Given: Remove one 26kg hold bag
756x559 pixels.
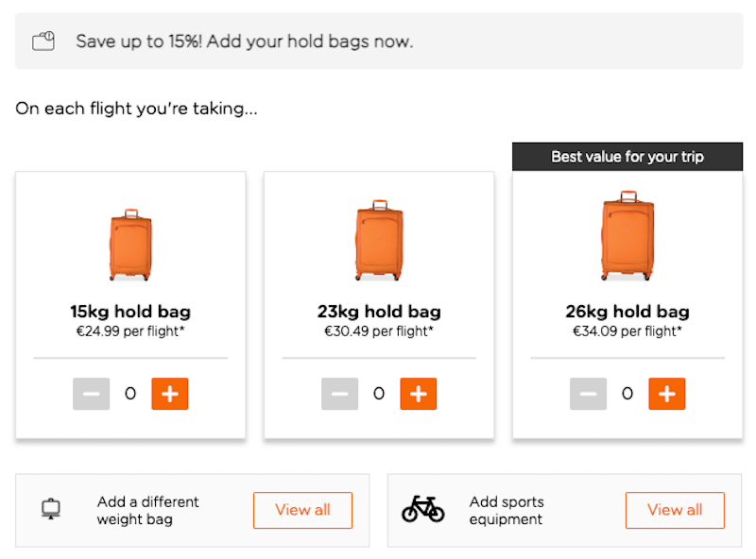Looking at the screenshot, I should coord(588,394).
